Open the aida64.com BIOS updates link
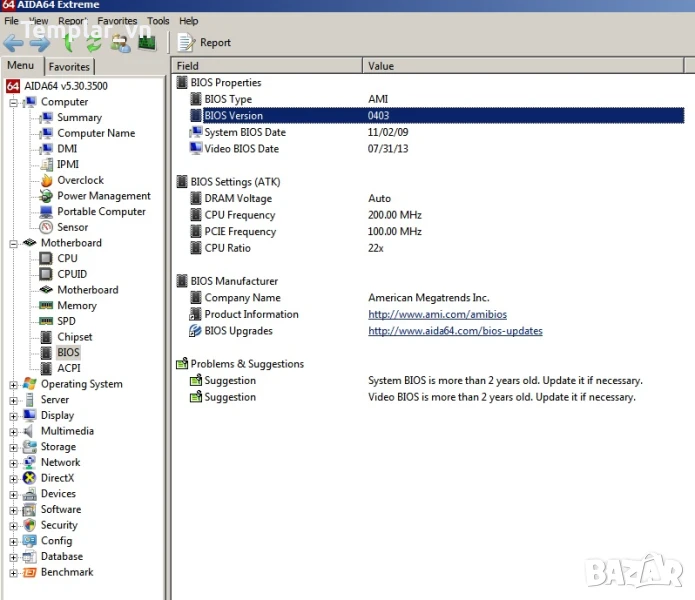This screenshot has width=695, height=600. [x=455, y=331]
